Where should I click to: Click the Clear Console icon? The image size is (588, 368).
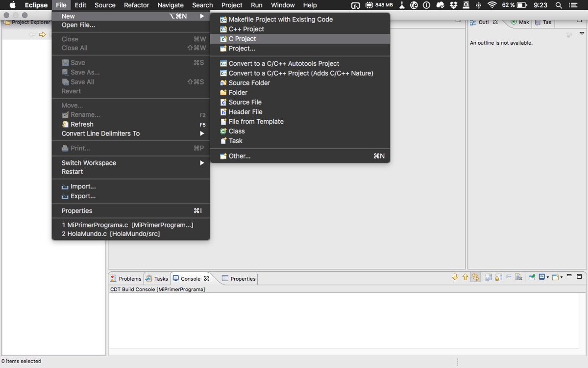pyautogui.click(x=519, y=277)
